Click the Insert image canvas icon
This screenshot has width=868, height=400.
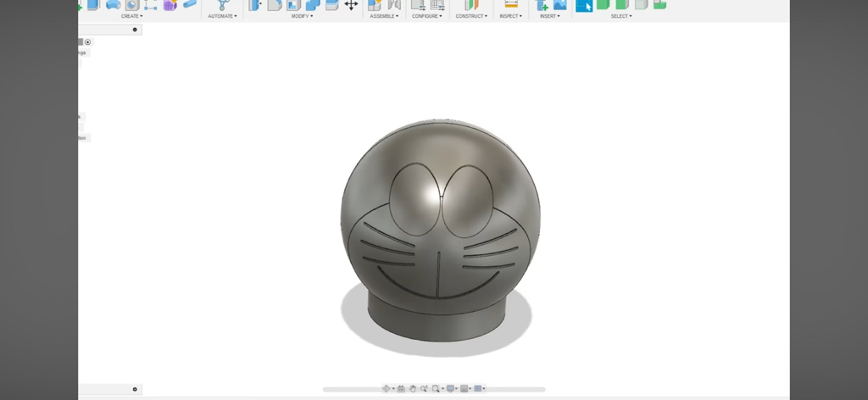(x=560, y=4)
